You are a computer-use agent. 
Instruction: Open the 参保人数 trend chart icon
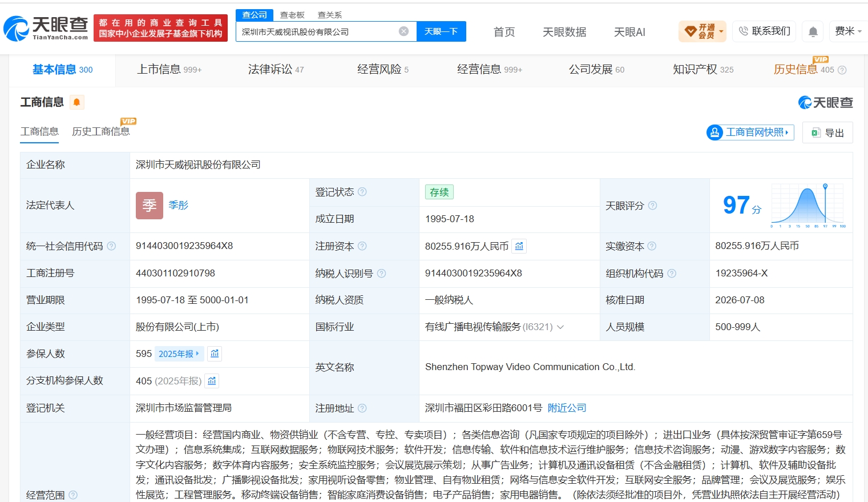(x=215, y=354)
